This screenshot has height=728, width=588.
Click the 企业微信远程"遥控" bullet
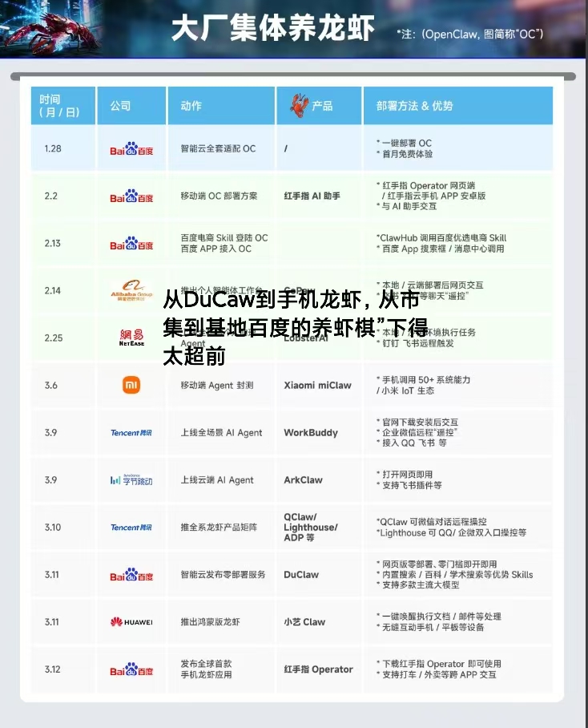(x=417, y=433)
